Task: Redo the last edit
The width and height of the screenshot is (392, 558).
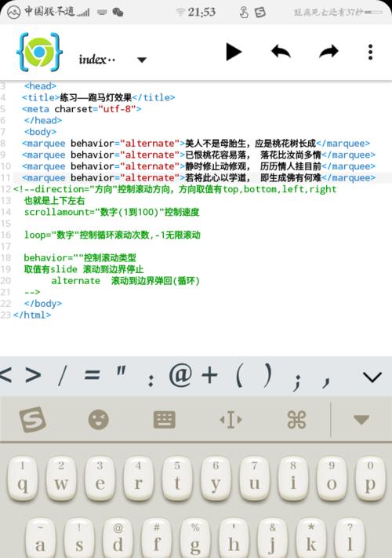Action: 328,52
